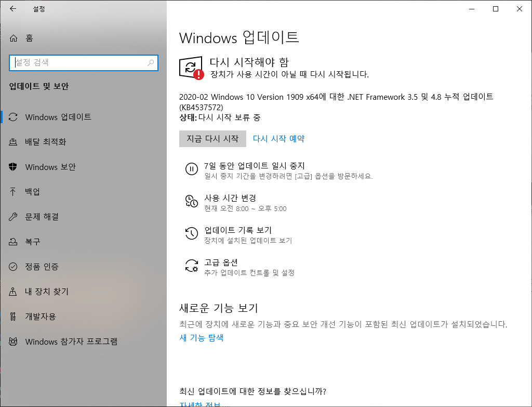Go back with the arrow icon
Viewport: 532px width, 407px height.
click(x=13, y=9)
